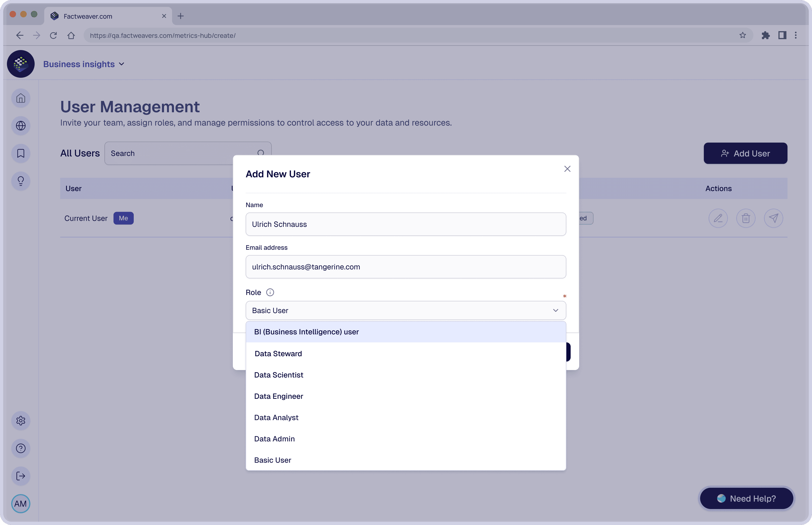This screenshot has height=525, width=812.
Task: Click the Email address input field
Action: pyautogui.click(x=405, y=267)
